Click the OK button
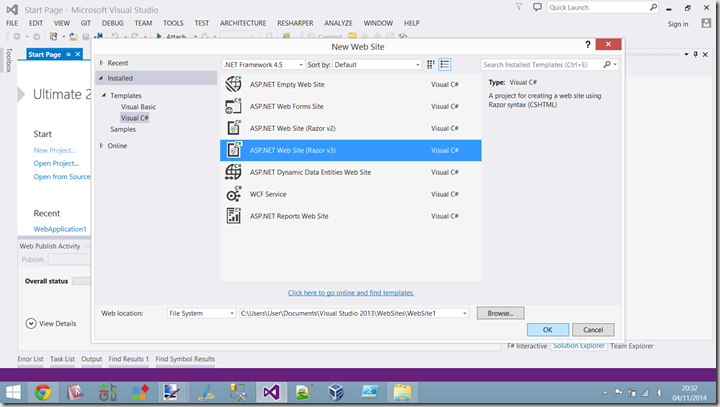This screenshot has height=407, width=720. 548,330
